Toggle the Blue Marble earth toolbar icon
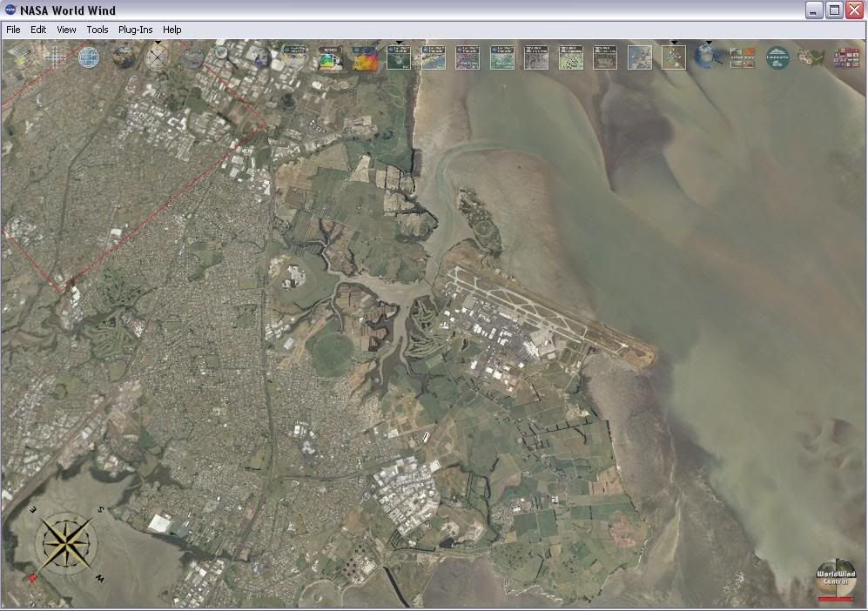868x611 pixels. (124, 57)
